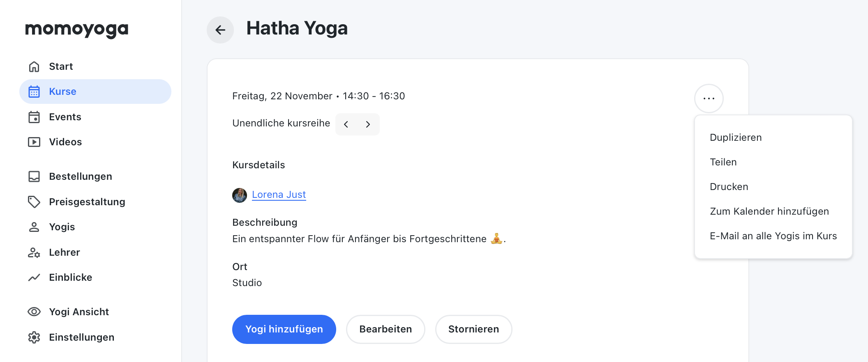Click the Stornieren button
The width and height of the screenshot is (868, 362).
[x=473, y=329]
